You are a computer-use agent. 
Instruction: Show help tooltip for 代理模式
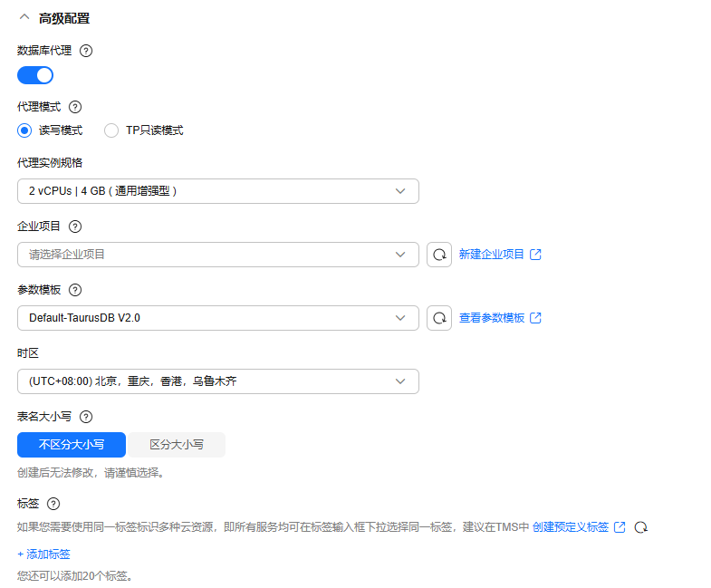tap(75, 107)
